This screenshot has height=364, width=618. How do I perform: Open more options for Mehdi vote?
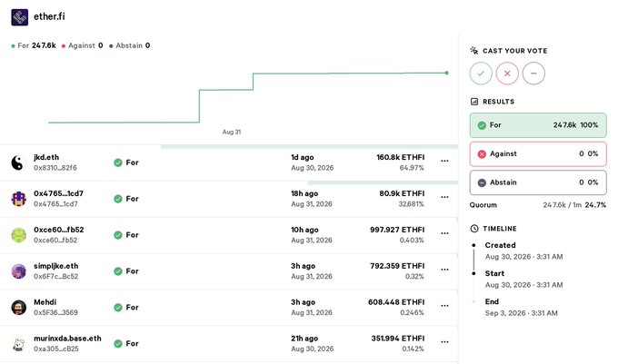pyautogui.click(x=444, y=306)
